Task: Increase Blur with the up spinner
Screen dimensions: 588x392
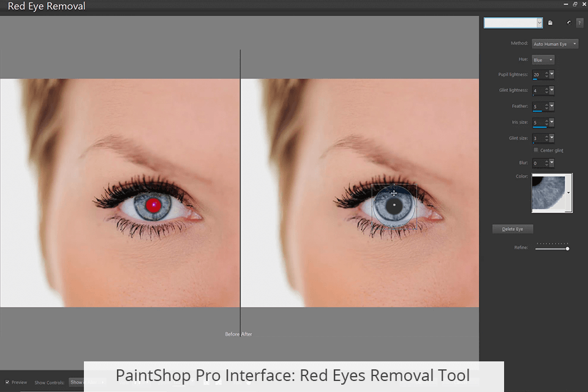Action: 547,161
